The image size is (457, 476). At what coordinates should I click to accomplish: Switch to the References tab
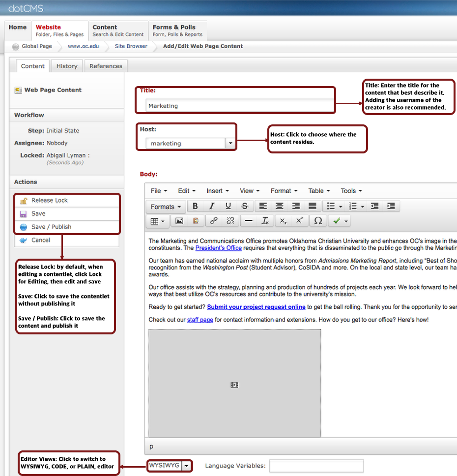pyautogui.click(x=106, y=66)
